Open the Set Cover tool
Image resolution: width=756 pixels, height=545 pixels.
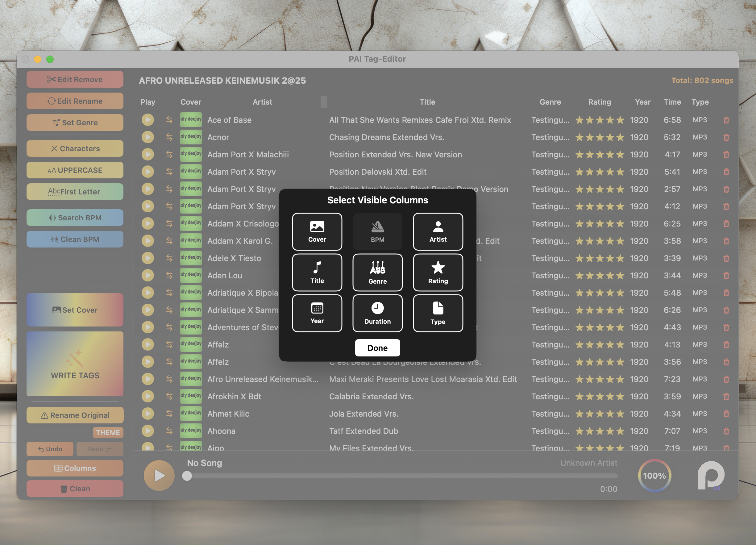click(75, 310)
